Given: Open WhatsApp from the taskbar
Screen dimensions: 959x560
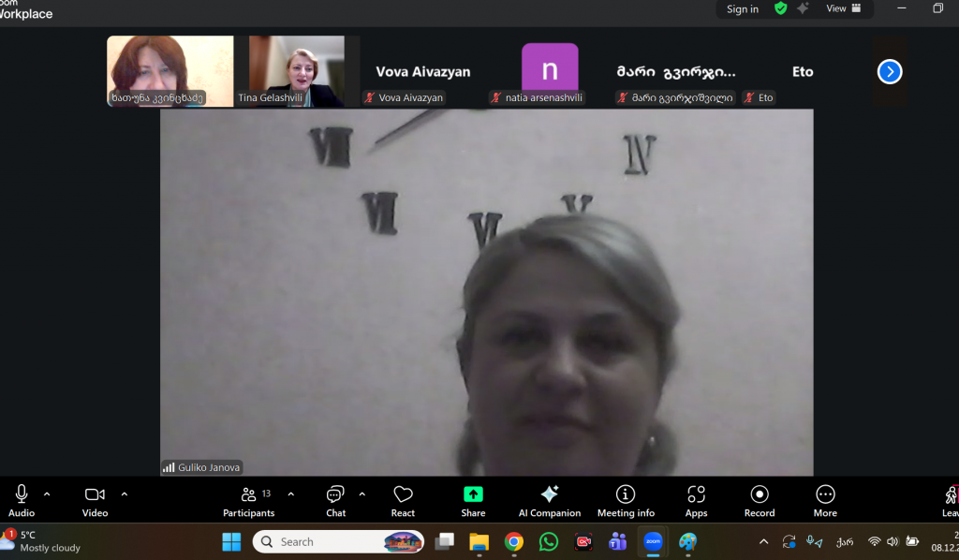Looking at the screenshot, I should click(549, 541).
